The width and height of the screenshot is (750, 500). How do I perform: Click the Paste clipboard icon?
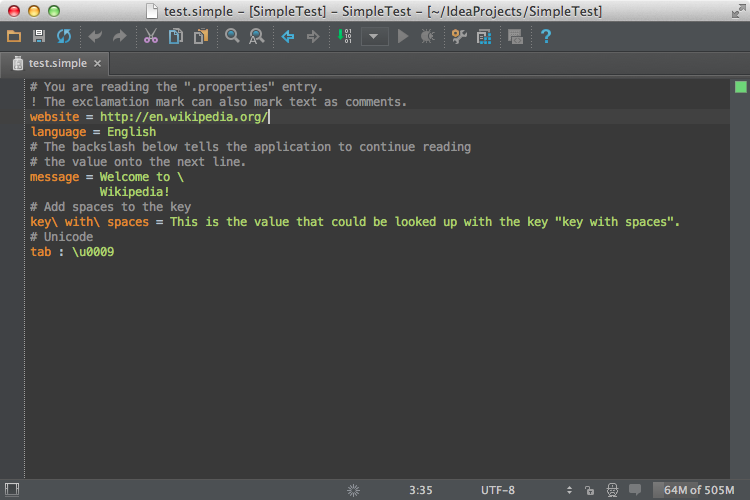tap(201, 37)
